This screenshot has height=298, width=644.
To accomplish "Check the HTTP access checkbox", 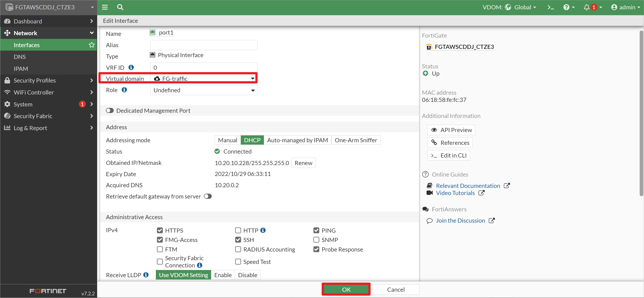I will coord(238,230).
